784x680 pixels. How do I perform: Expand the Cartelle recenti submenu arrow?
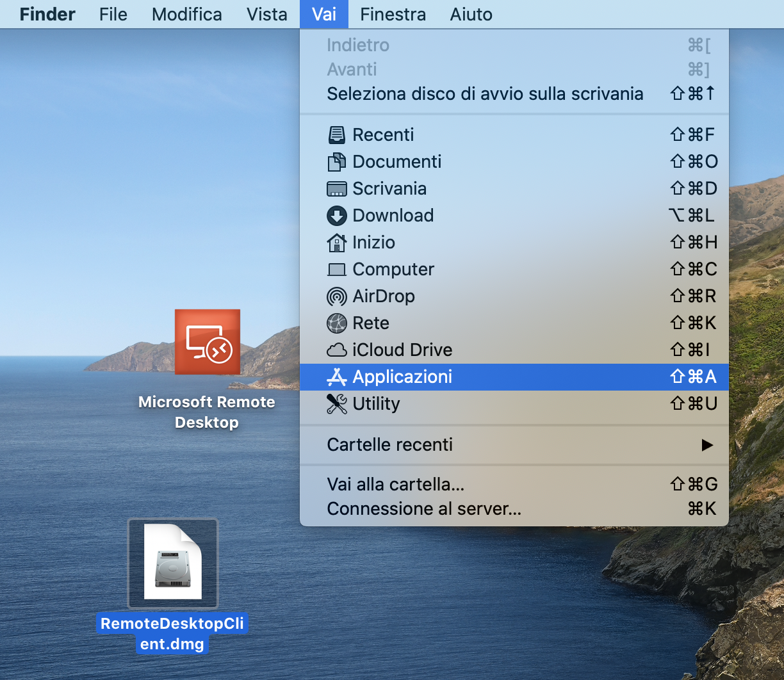706,445
